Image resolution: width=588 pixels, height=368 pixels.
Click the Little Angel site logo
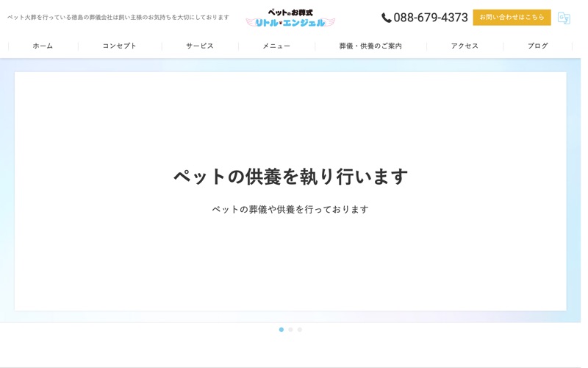pos(290,18)
